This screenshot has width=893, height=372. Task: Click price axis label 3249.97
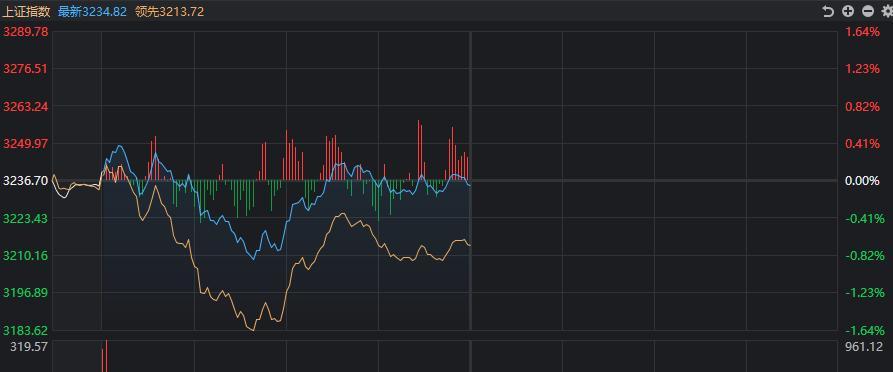click(26, 144)
